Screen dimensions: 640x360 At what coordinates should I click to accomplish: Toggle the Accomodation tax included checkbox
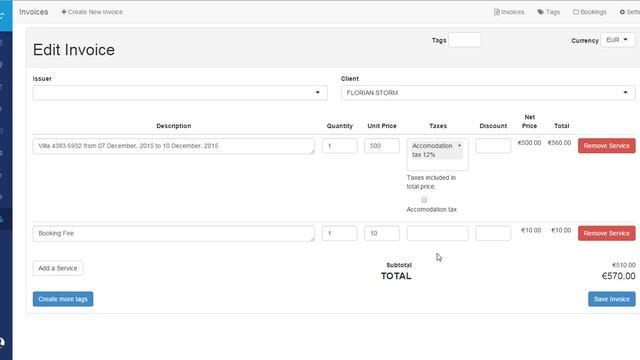[424, 200]
